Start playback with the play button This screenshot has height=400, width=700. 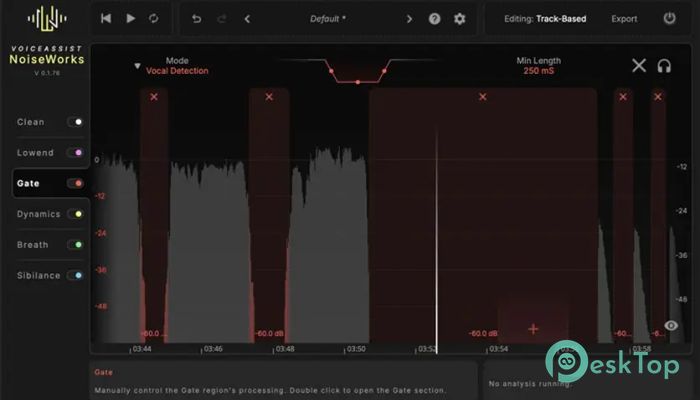click(130, 18)
